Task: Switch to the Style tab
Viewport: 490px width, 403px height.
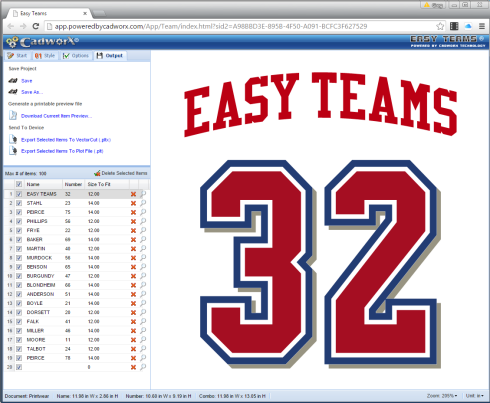Action: pyautogui.click(x=45, y=56)
